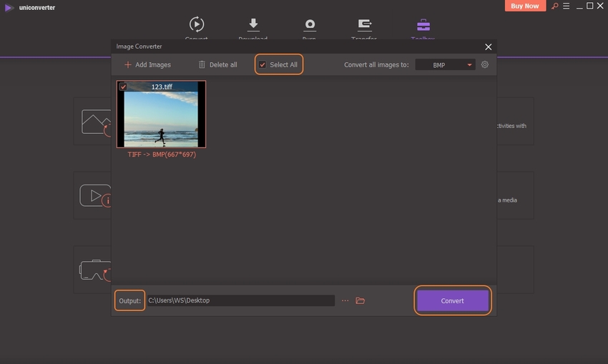The image size is (608, 364).
Task: Open the Burn tab icon
Action: point(310,25)
